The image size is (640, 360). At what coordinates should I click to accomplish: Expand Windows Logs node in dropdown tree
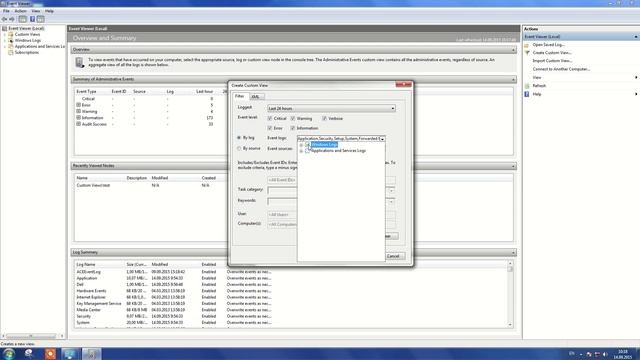301,145
